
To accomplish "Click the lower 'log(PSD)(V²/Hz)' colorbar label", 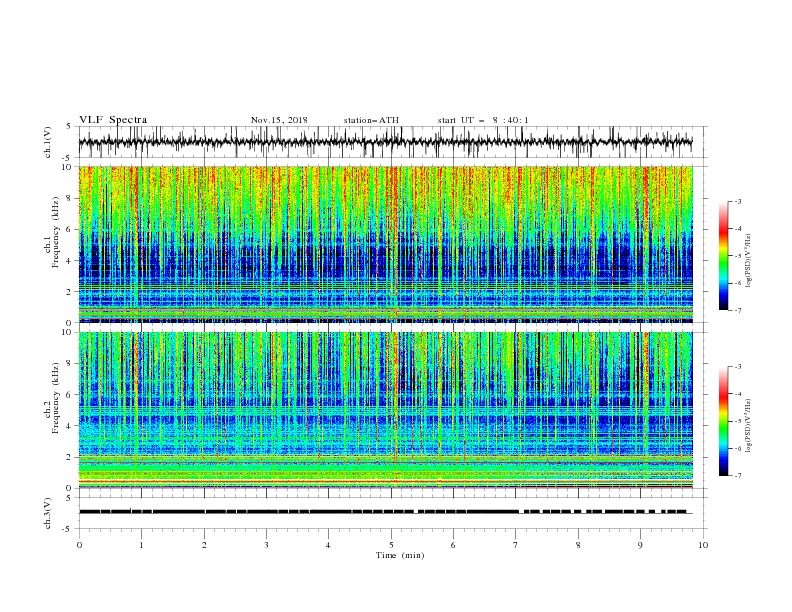I will pyautogui.click(x=748, y=425).
